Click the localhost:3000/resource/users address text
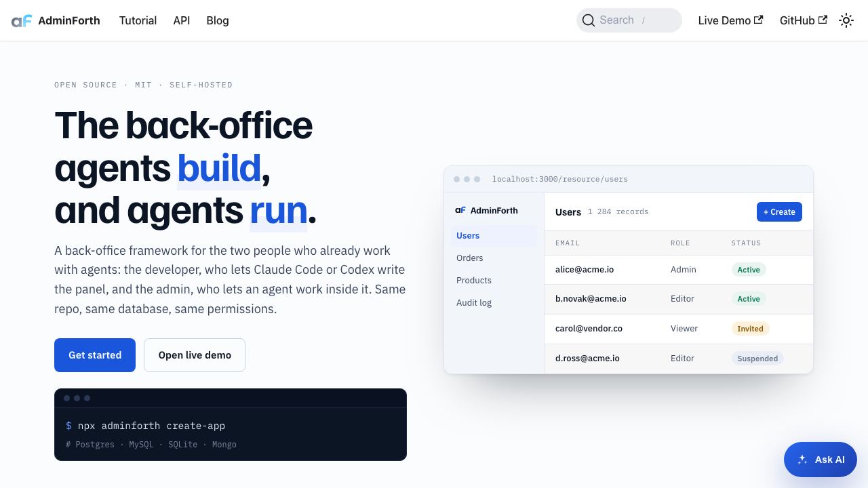The width and height of the screenshot is (868, 488). pyautogui.click(x=560, y=180)
